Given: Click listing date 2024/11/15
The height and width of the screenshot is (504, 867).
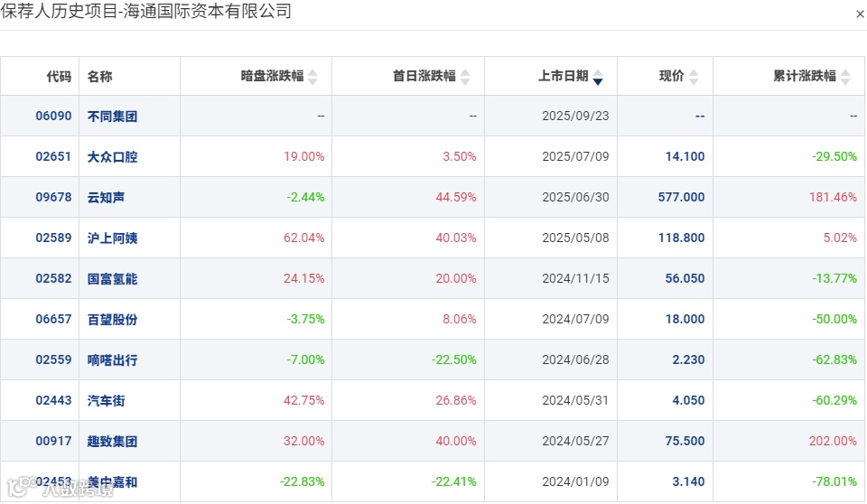Looking at the screenshot, I should click(575, 278).
